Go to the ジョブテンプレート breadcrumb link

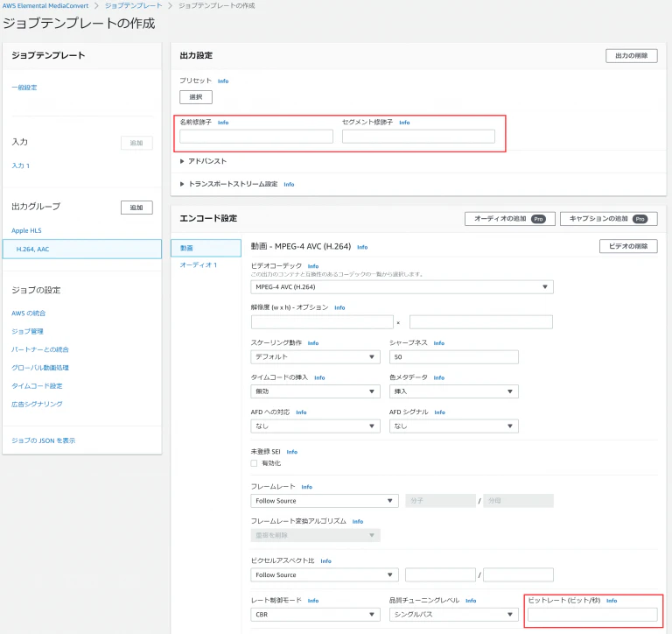click(134, 5)
